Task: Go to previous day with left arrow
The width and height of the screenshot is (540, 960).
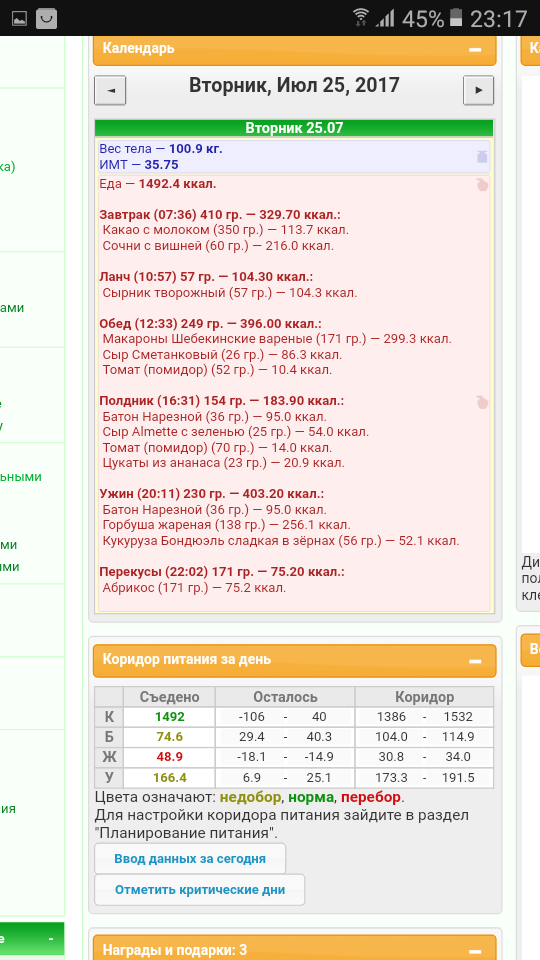Action: tap(110, 90)
